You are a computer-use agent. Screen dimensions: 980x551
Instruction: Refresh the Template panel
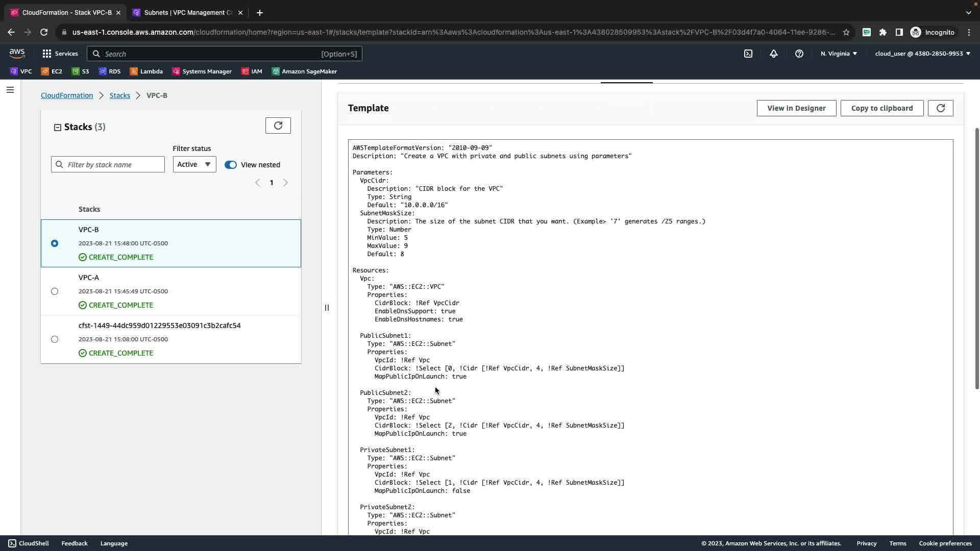pyautogui.click(x=940, y=108)
